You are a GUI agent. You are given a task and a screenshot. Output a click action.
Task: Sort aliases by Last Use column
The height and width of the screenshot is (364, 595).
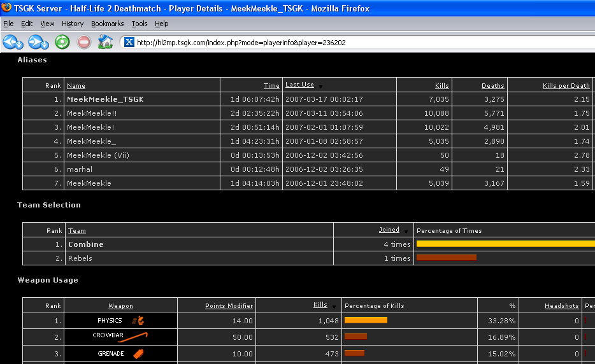click(x=299, y=85)
